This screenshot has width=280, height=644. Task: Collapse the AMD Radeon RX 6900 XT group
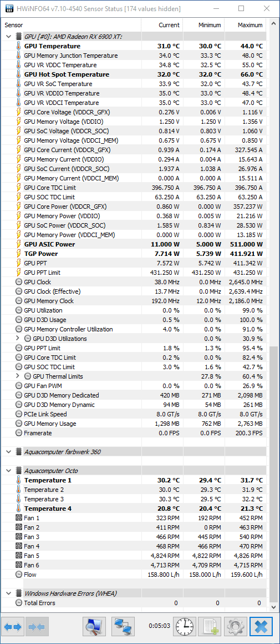coord(8,37)
